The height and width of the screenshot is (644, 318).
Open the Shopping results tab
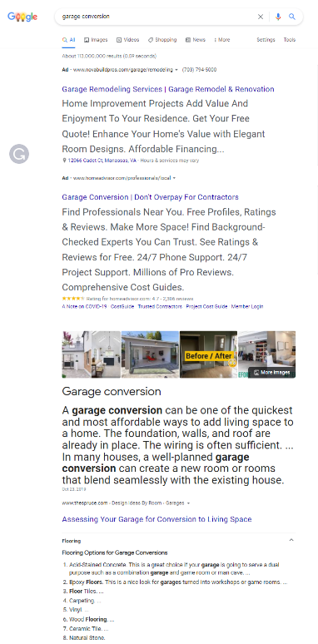(x=162, y=40)
